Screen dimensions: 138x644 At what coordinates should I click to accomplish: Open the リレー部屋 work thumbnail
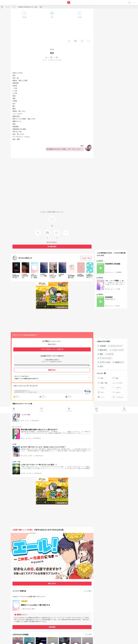pyautogui.click(x=44, y=267)
